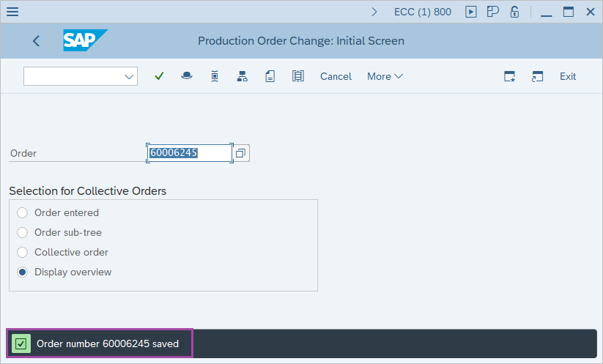Click the ECC (1) 800 system label
This screenshot has width=603, height=364.
423,12
